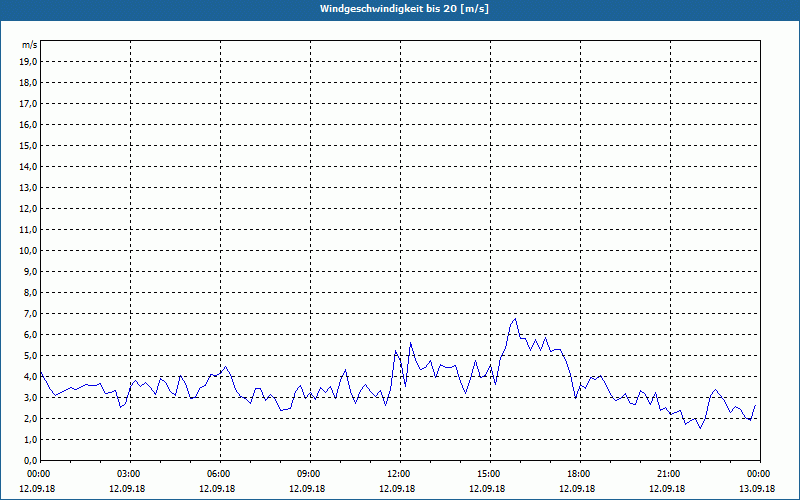Click the '12.09.18' date under 21:00

point(667,488)
